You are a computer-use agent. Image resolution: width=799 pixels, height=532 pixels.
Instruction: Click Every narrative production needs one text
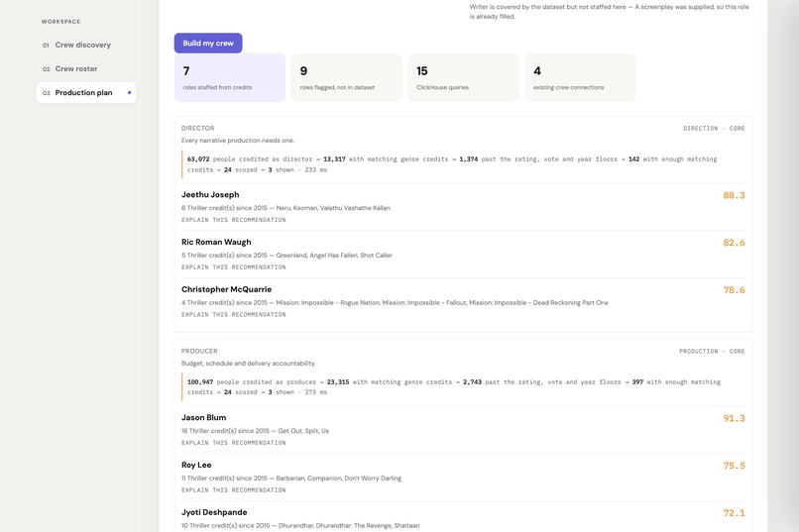pyautogui.click(x=238, y=141)
